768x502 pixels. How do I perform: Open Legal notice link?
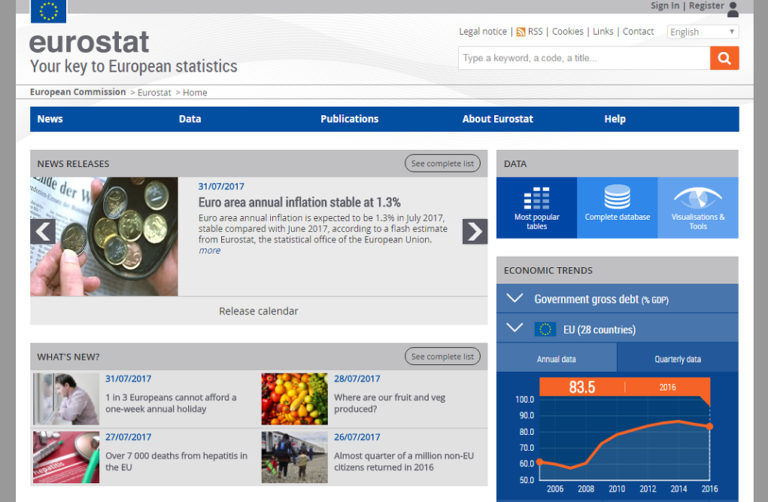click(x=482, y=32)
